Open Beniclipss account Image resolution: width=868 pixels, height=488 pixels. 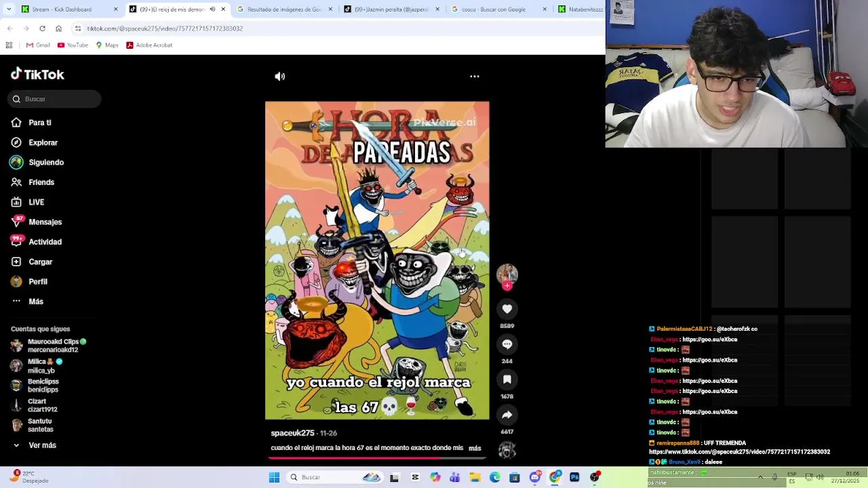[35, 386]
